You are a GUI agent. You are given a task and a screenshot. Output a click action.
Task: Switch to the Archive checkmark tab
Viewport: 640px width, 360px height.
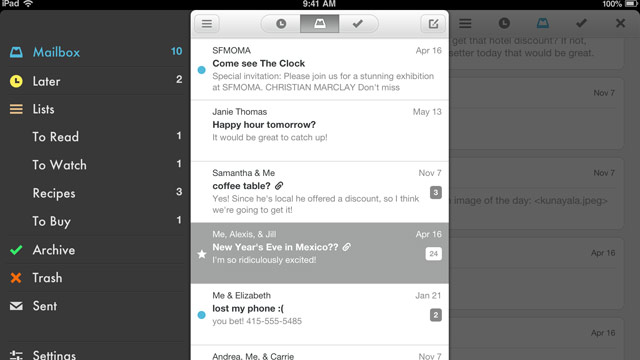pyautogui.click(x=358, y=24)
